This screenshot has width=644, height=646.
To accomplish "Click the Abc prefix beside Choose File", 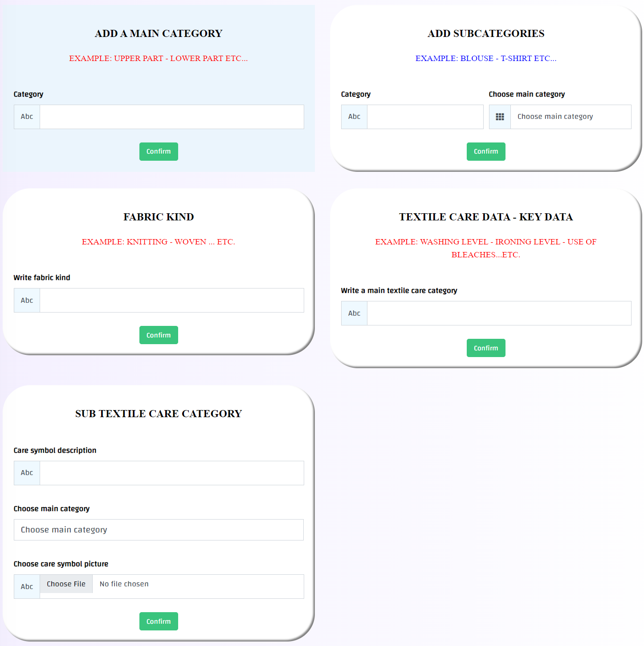I will click(27, 587).
